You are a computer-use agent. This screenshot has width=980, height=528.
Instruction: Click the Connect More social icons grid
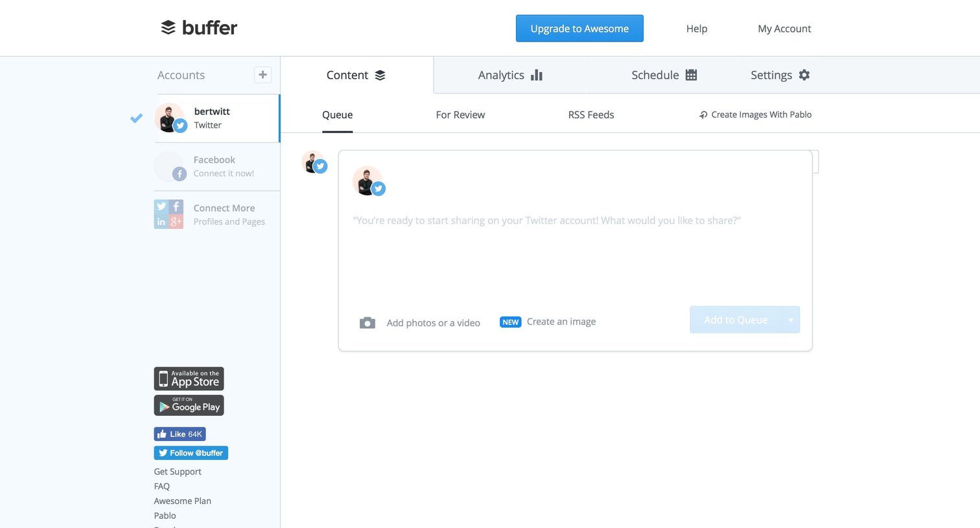169,214
